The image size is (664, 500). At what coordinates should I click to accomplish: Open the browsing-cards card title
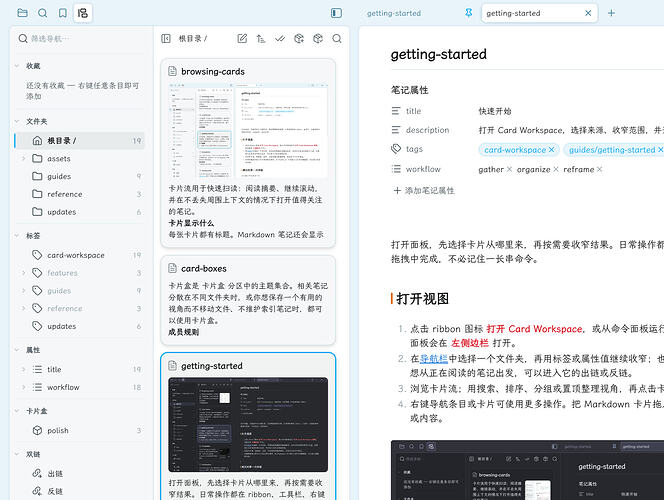(x=213, y=72)
